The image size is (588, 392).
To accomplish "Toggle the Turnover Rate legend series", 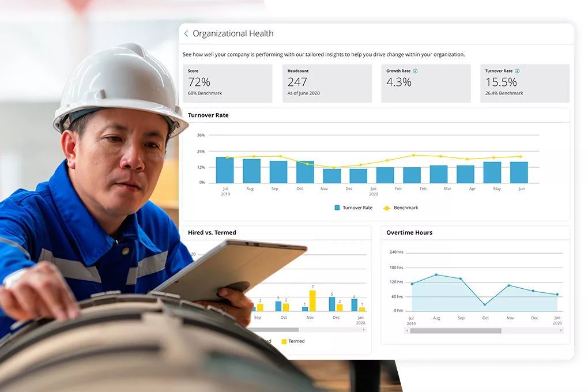I will 353,208.
